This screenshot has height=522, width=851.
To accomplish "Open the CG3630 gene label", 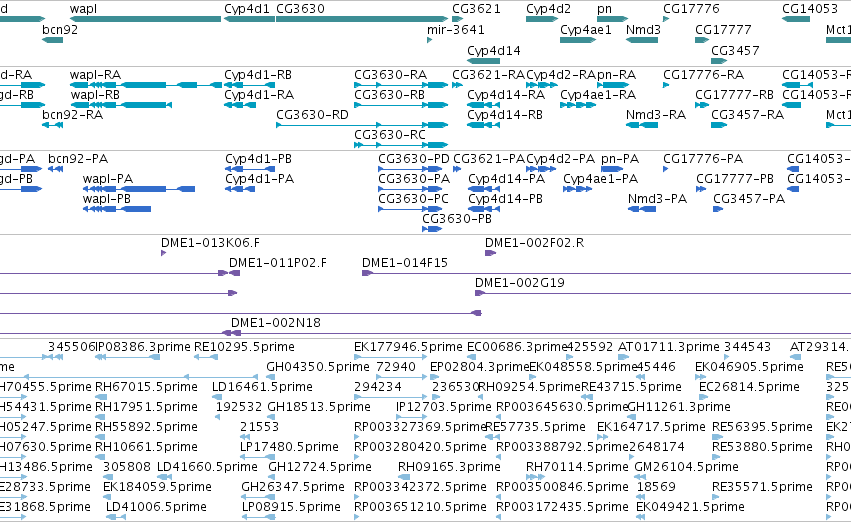I will coord(300,9).
